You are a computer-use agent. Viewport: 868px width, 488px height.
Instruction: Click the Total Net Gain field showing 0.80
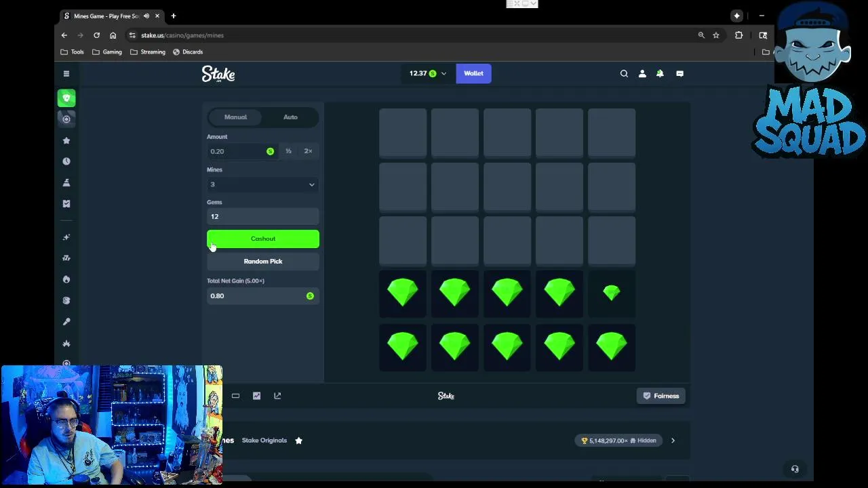(x=262, y=296)
